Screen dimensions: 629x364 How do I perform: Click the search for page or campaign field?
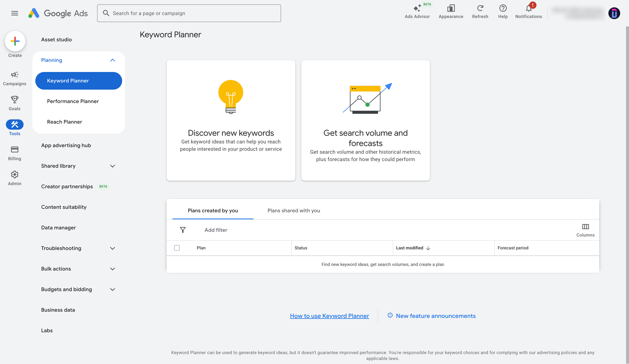click(x=189, y=13)
